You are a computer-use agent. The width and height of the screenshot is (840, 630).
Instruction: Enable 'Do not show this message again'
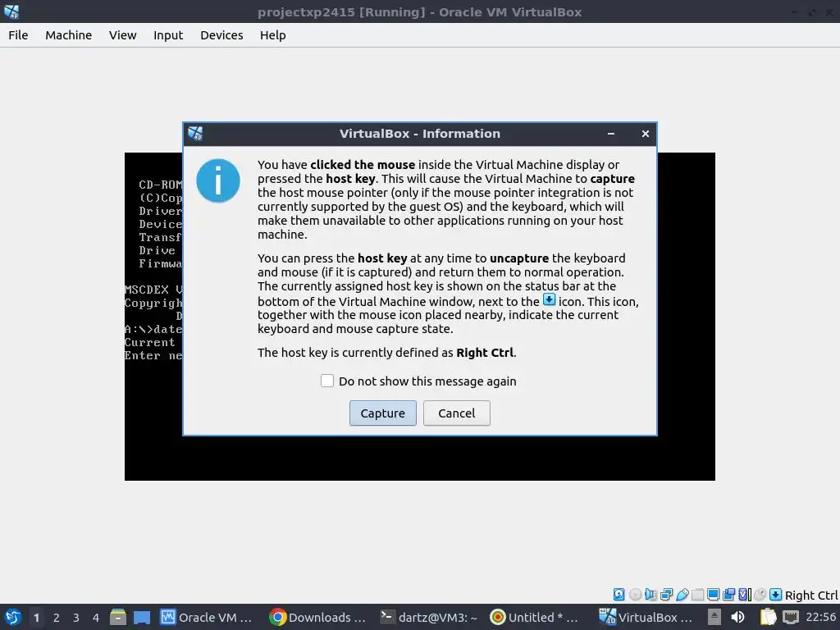[x=326, y=381]
